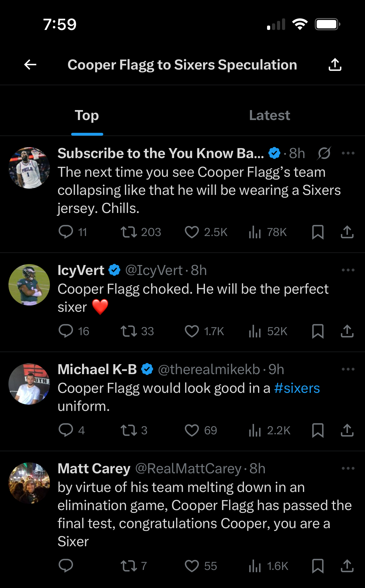The image size is (365, 588).
Task: Open more options on IcyVert's post
Action: coord(348,270)
